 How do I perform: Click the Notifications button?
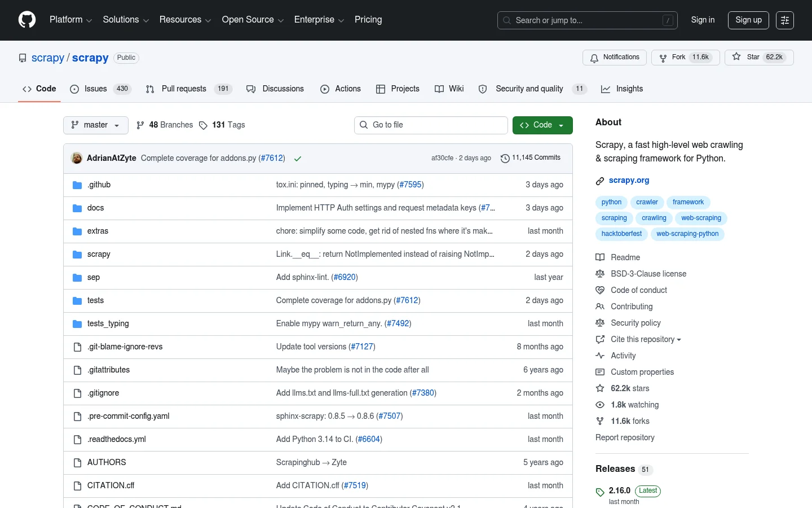click(x=615, y=58)
